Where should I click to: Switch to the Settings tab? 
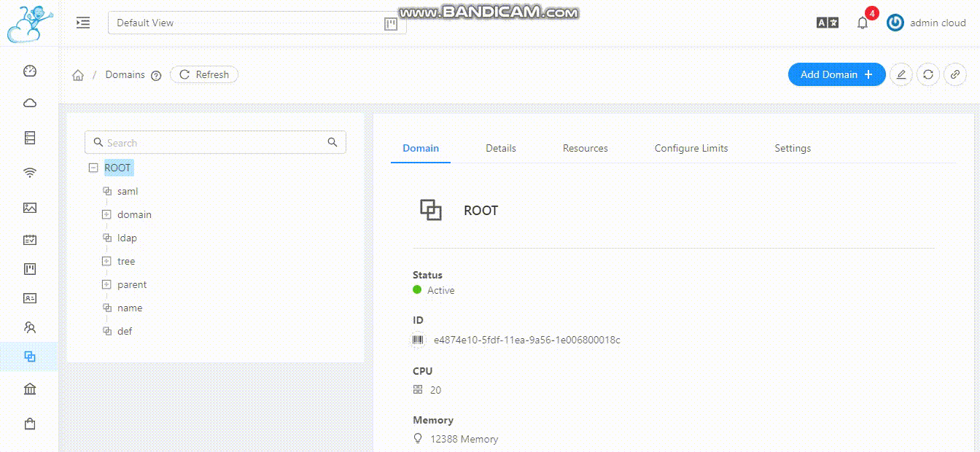click(x=793, y=148)
